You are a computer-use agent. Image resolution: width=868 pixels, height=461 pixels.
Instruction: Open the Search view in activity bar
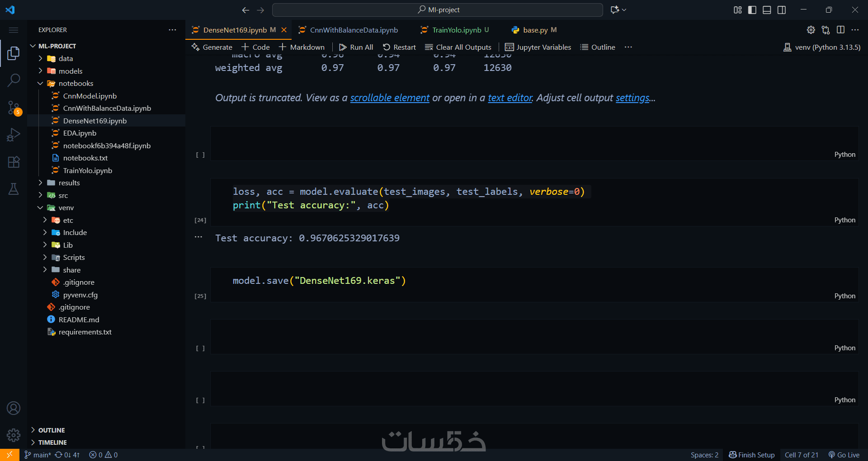pyautogui.click(x=14, y=80)
